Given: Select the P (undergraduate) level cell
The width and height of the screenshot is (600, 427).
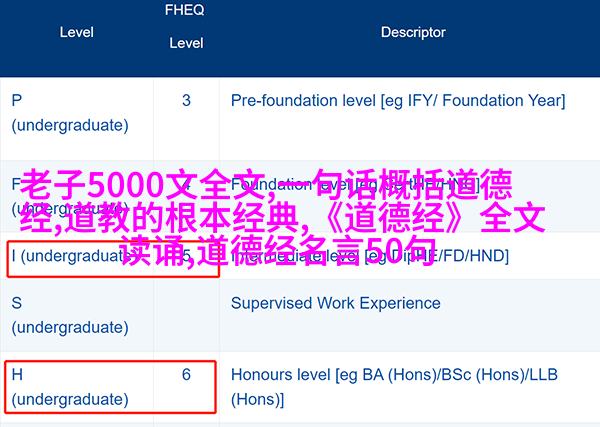Looking at the screenshot, I should tap(70, 113).
